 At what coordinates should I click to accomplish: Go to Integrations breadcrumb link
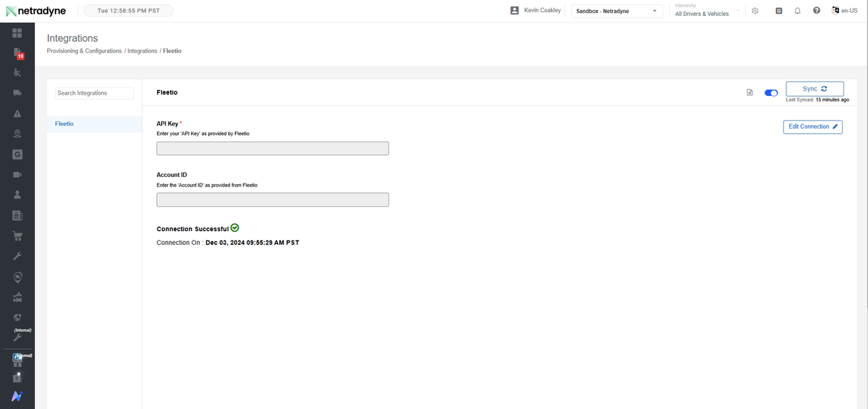[x=142, y=51]
